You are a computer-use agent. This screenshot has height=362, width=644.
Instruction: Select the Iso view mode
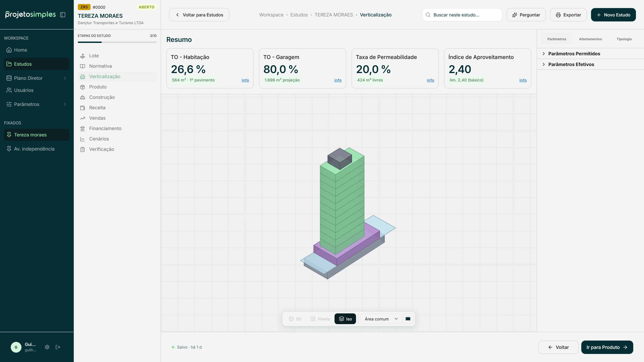click(x=345, y=319)
